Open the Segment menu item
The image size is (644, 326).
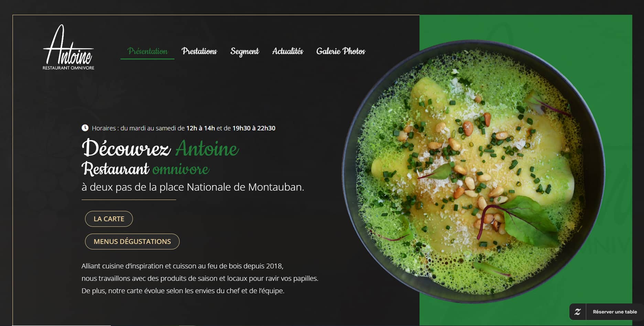coord(244,51)
